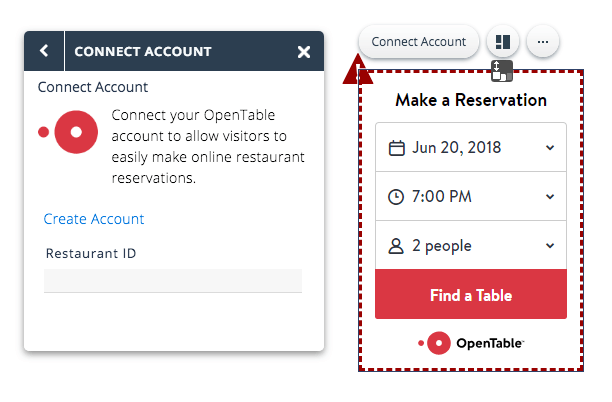The width and height of the screenshot is (612, 402).
Task: Click the OpenTable logo below Find a Table
Action: pos(471,343)
